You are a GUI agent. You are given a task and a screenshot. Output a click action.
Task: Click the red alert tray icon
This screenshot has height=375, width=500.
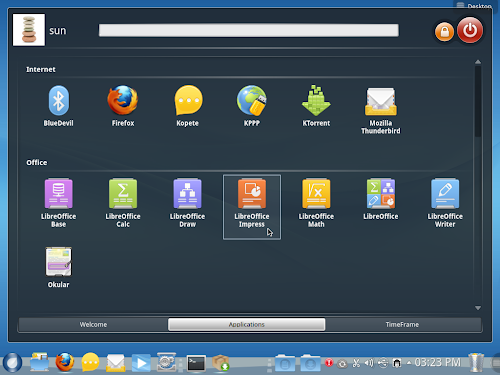tap(329, 362)
